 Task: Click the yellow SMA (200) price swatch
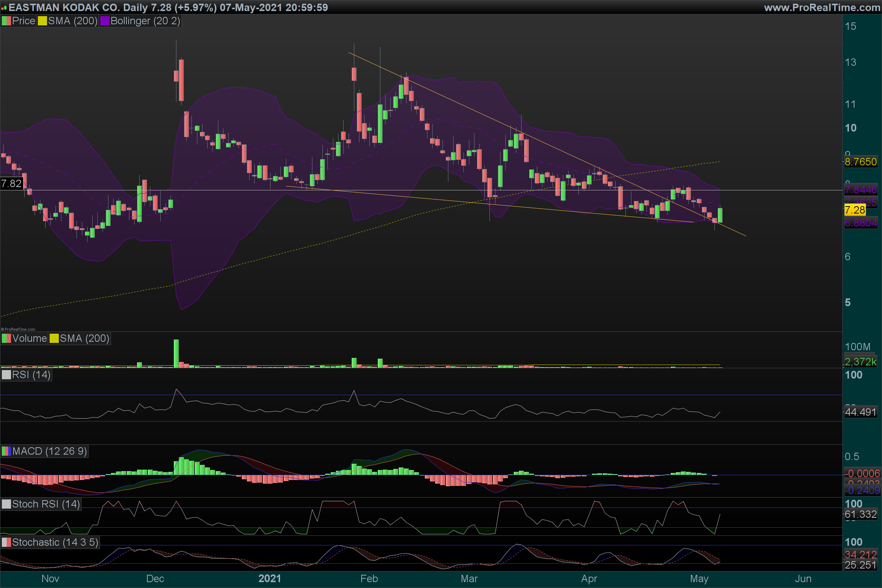[x=42, y=21]
